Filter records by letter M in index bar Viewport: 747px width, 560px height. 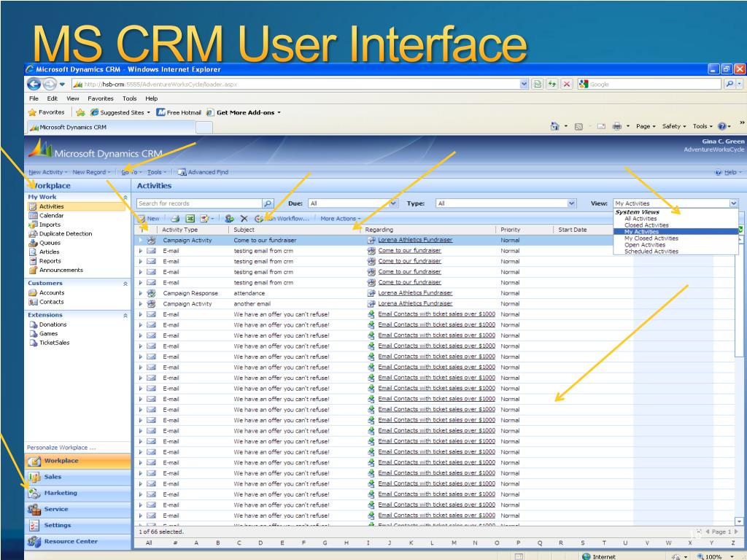pos(454,542)
